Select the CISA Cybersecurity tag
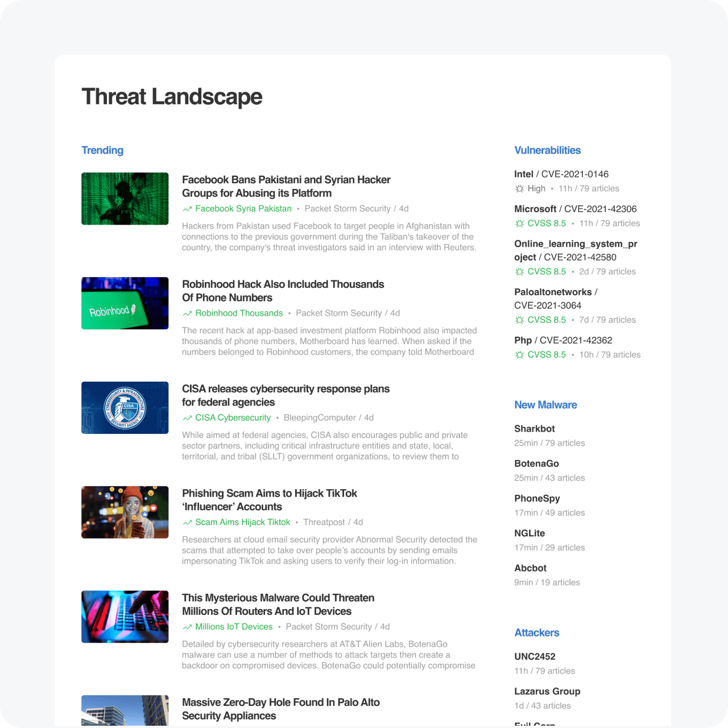Viewport: 728px width, 728px height. click(233, 417)
